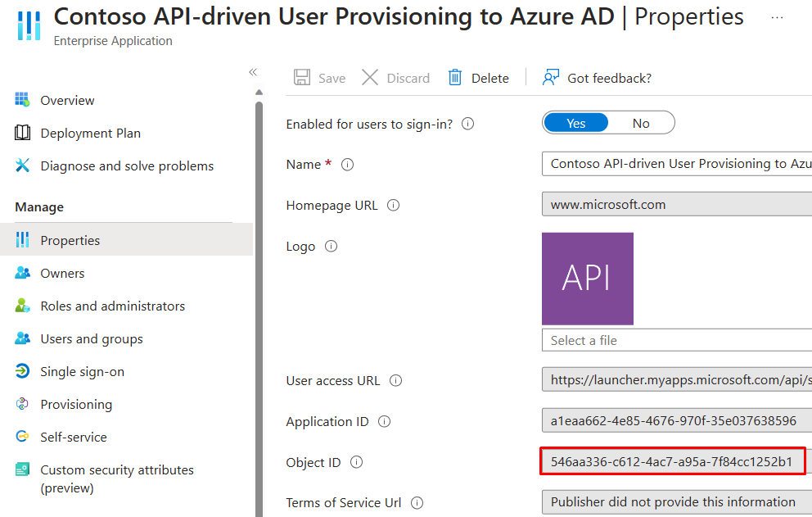Click the Custom security attributes icon
812x517 pixels.
pos(22,469)
